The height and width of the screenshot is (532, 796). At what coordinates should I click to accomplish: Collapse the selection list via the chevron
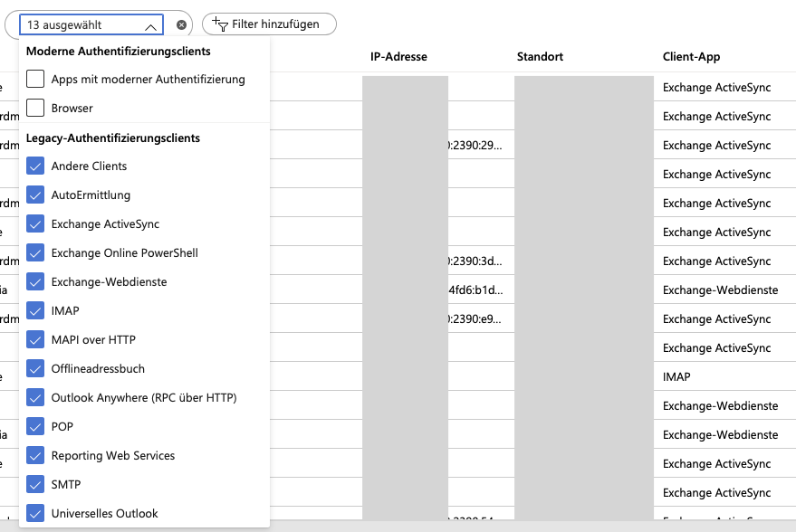click(x=150, y=24)
